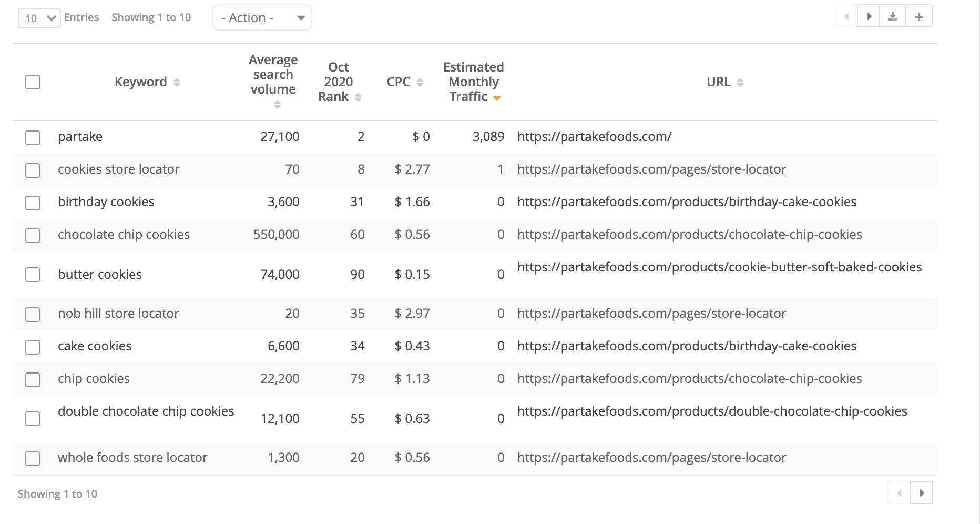
Task: Click the bottom previous page arrow
Action: click(x=899, y=493)
